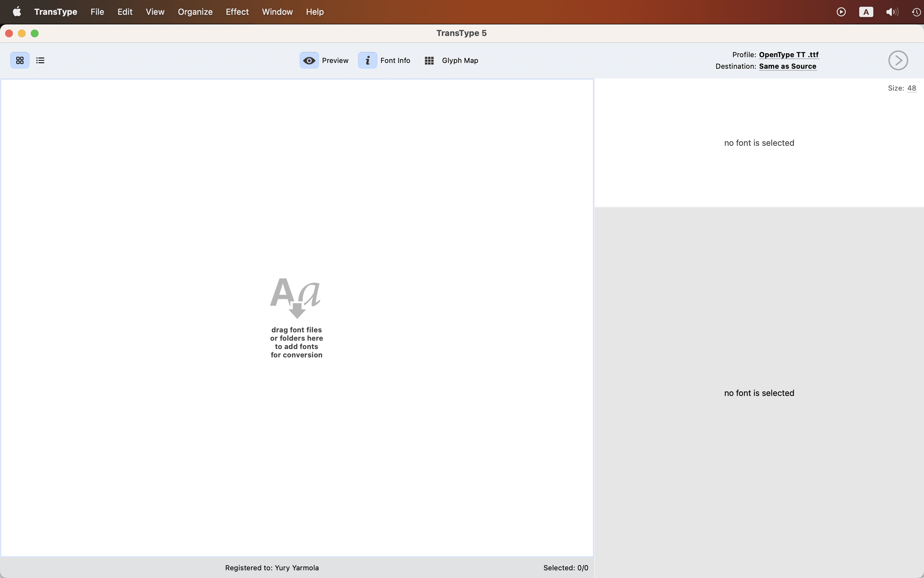
Task: Change Destination Same as Source setting
Action: coord(788,66)
